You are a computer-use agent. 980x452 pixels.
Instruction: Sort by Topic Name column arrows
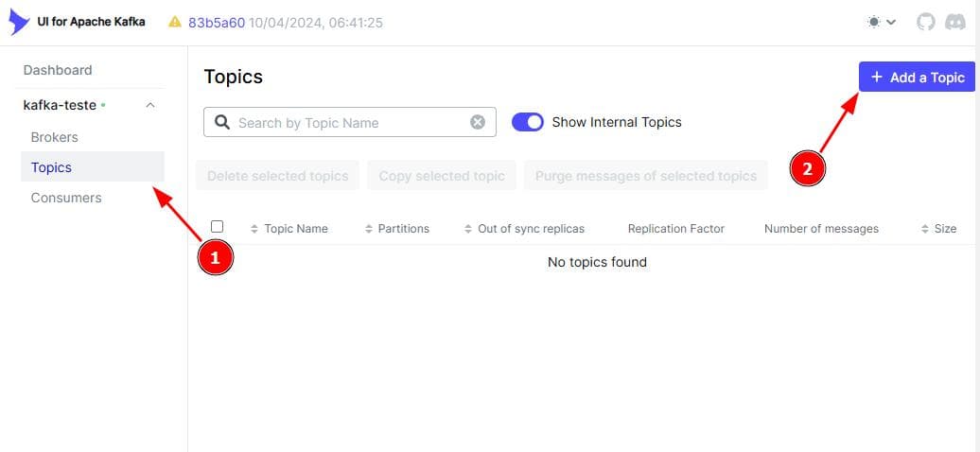point(254,229)
